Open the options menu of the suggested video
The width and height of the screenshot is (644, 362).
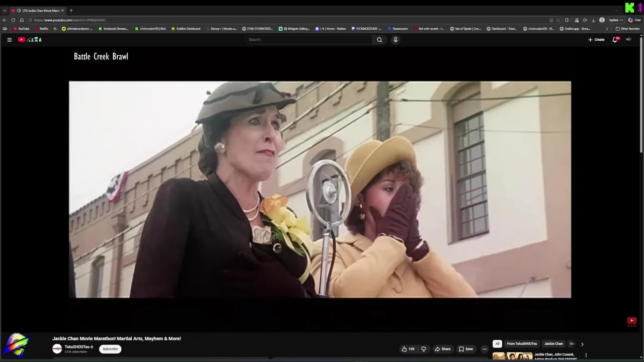[586, 355]
